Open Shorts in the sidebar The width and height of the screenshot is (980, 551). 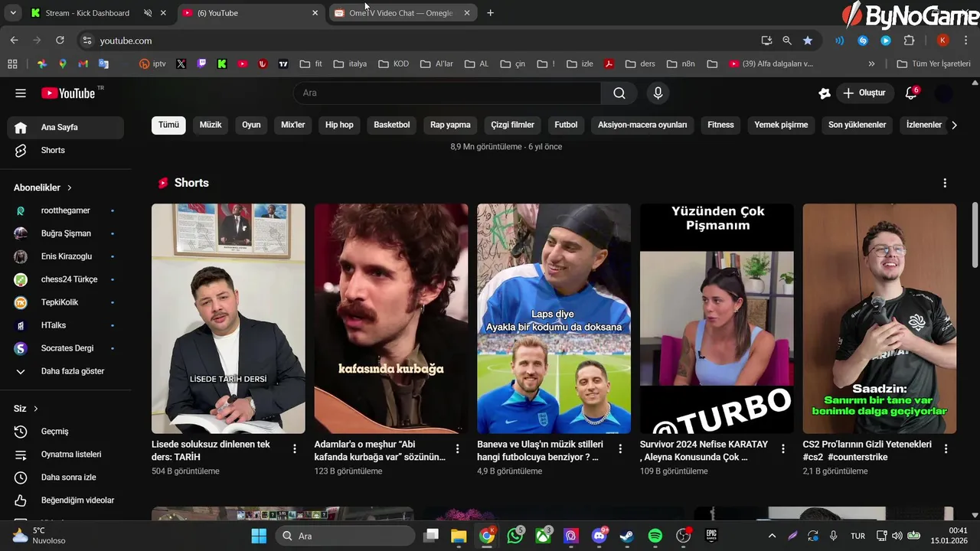66,151
